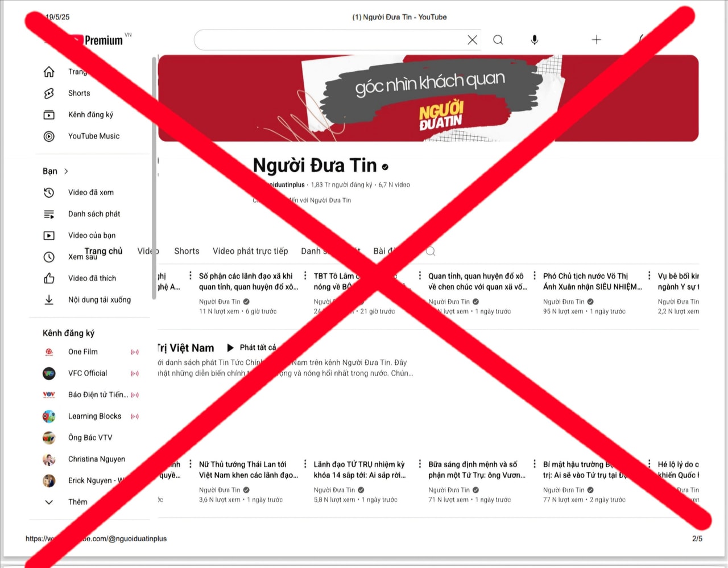Switch to the Shorts channel tab
This screenshot has height=568, width=728.
(x=187, y=251)
